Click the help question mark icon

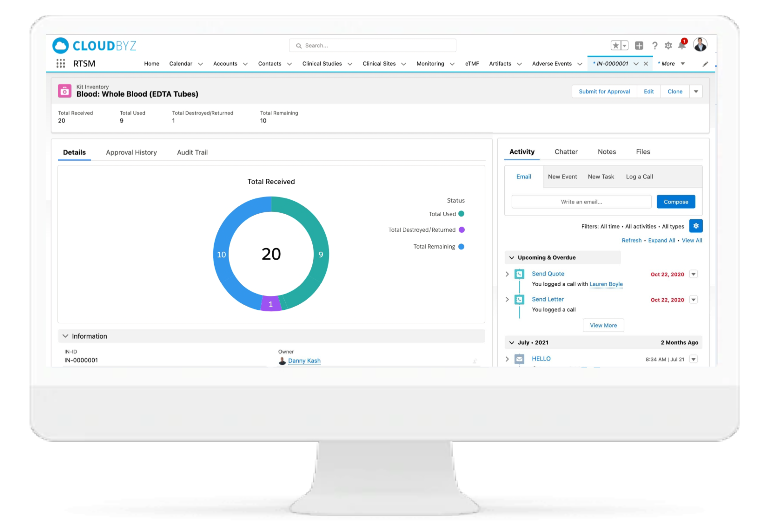coord(655,45)
